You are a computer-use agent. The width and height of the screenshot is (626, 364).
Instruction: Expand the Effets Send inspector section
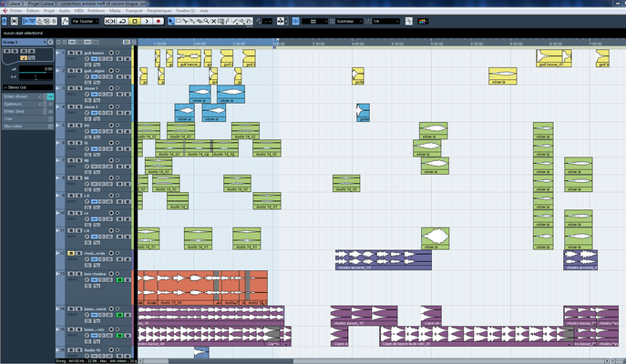(28, 112)
